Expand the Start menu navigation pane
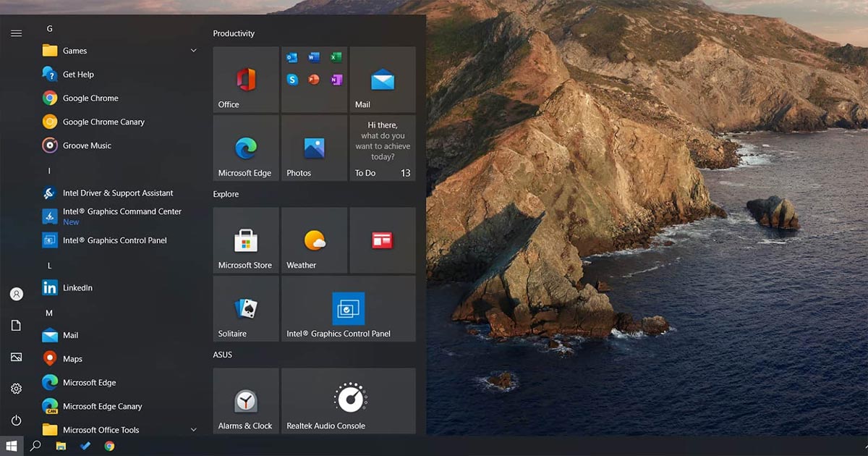 click(16, 33)
